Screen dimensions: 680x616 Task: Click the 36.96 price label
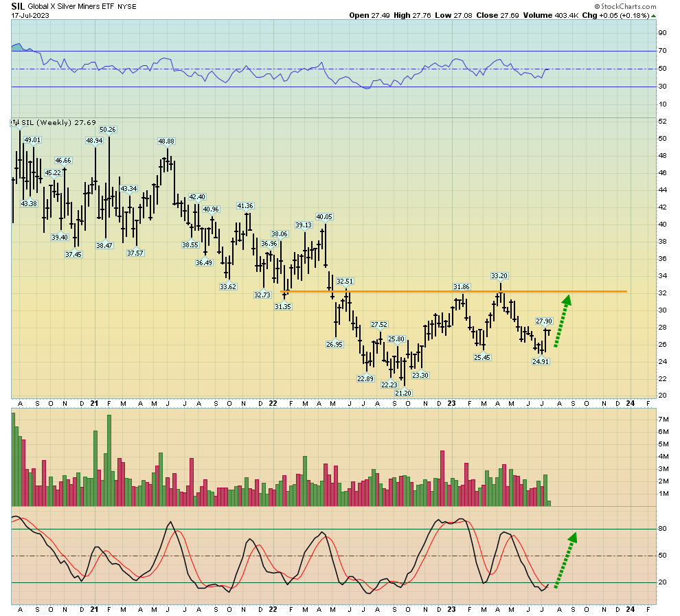tap(269, 244)
